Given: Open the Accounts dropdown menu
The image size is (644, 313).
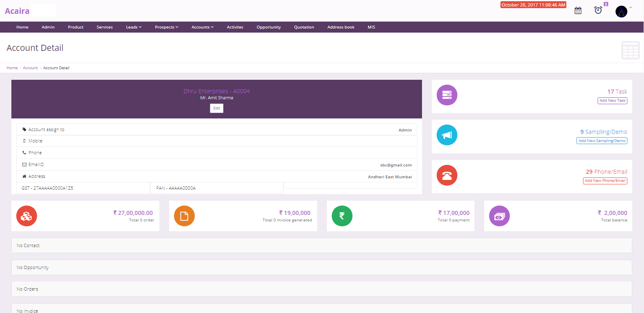Looking at the screenshot, I should coord(202,27).
